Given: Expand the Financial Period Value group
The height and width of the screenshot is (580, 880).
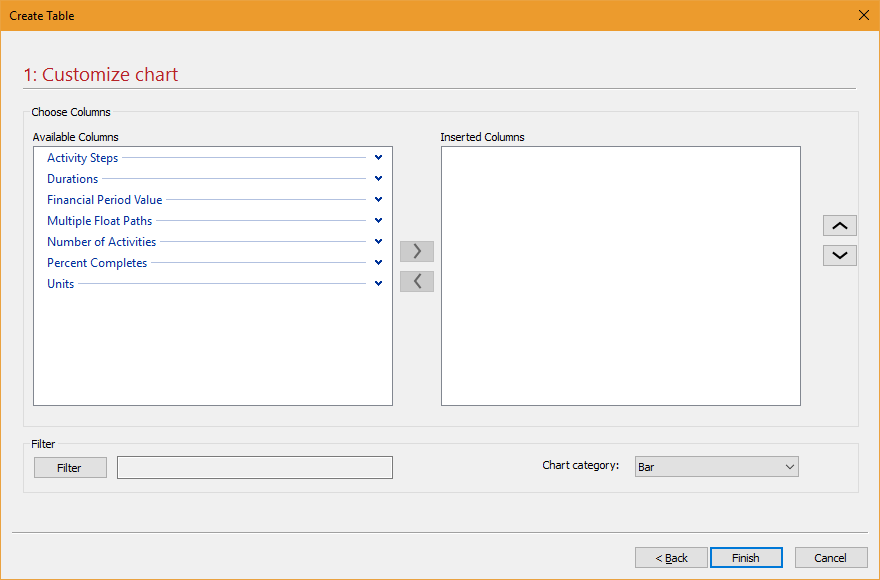Looking at the screenshot, I should [378, 199].
